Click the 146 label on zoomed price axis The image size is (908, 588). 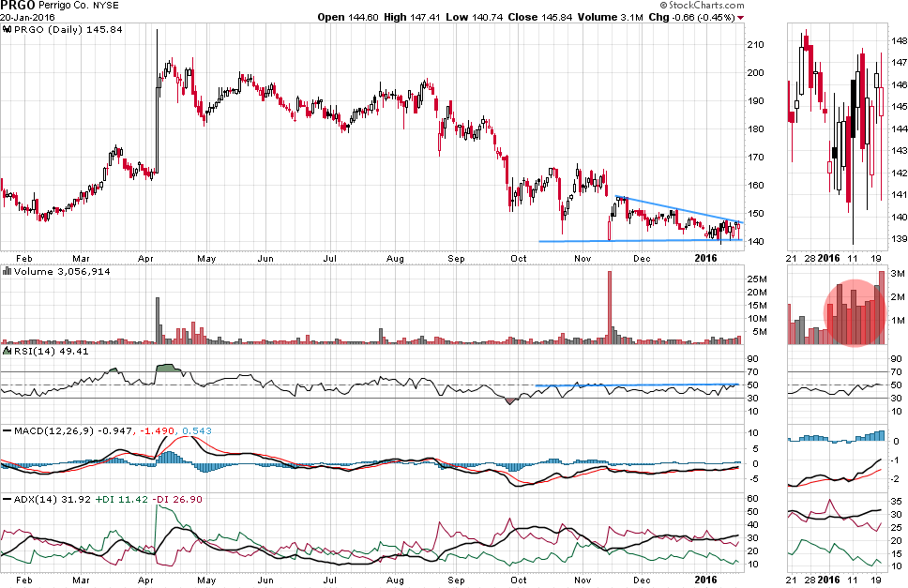click(x=900, y=85)
